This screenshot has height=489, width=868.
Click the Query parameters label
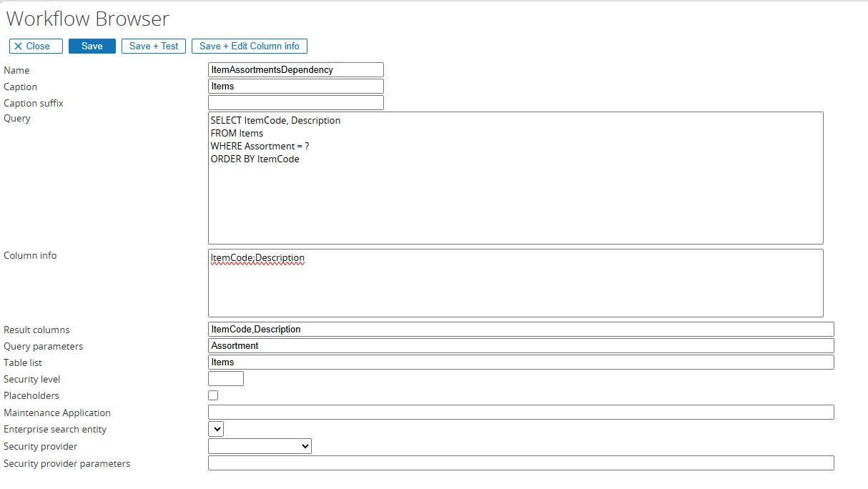[44, 346]
